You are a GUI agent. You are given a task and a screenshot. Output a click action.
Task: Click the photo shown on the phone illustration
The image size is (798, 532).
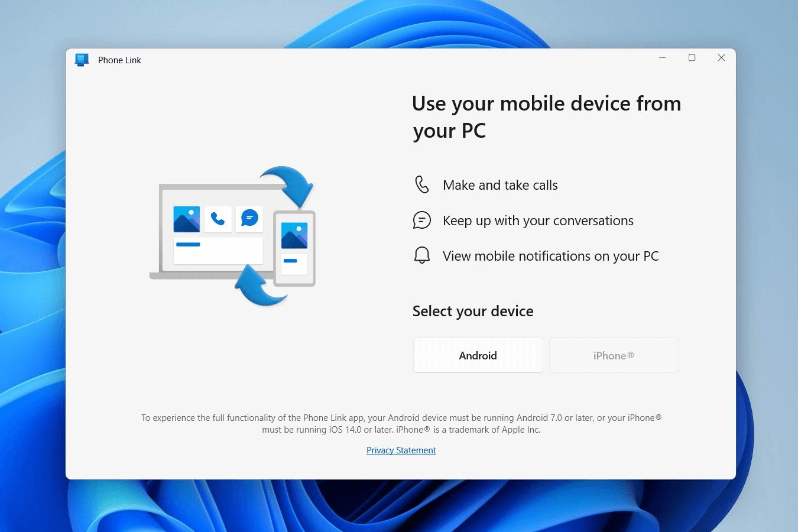point(294,236)
